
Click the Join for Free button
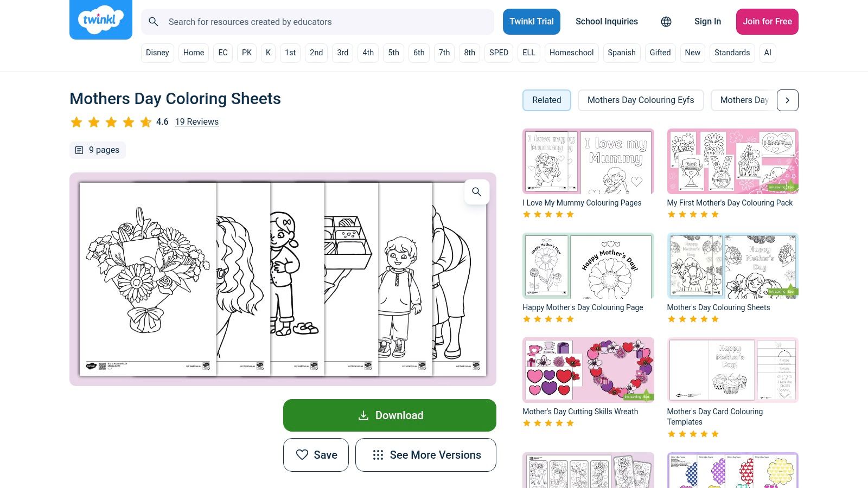(767, 22)
